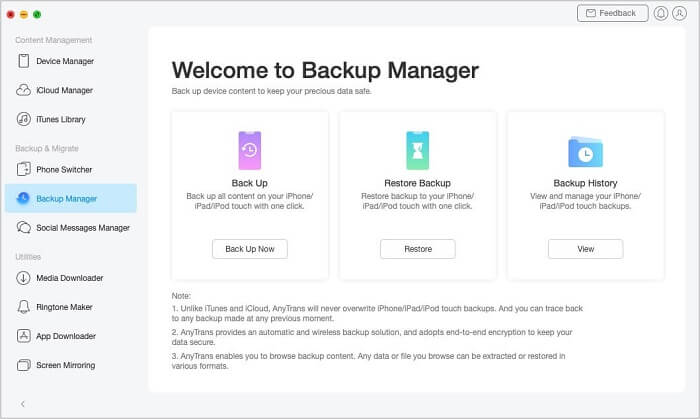
Task: Click the blue Backup History folder illustration
Action: [x=585, y=152]
